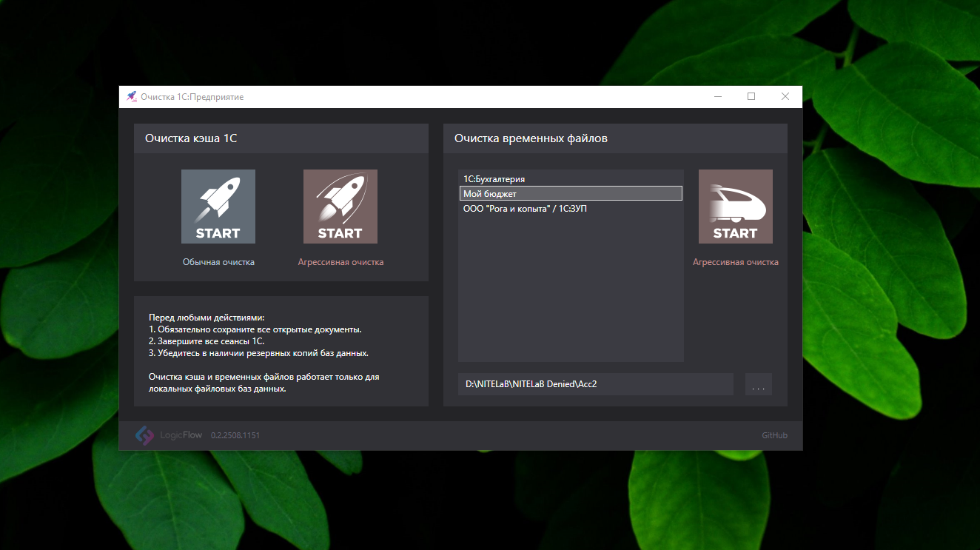Close the Очистка 1С:Предприятие window
980x550 pixels.
click(785, 97)
